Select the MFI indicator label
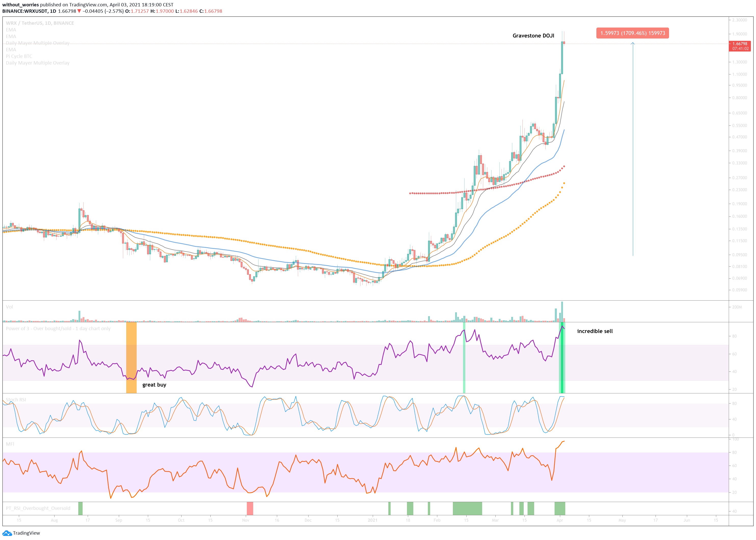 click(x=10, y=444)
